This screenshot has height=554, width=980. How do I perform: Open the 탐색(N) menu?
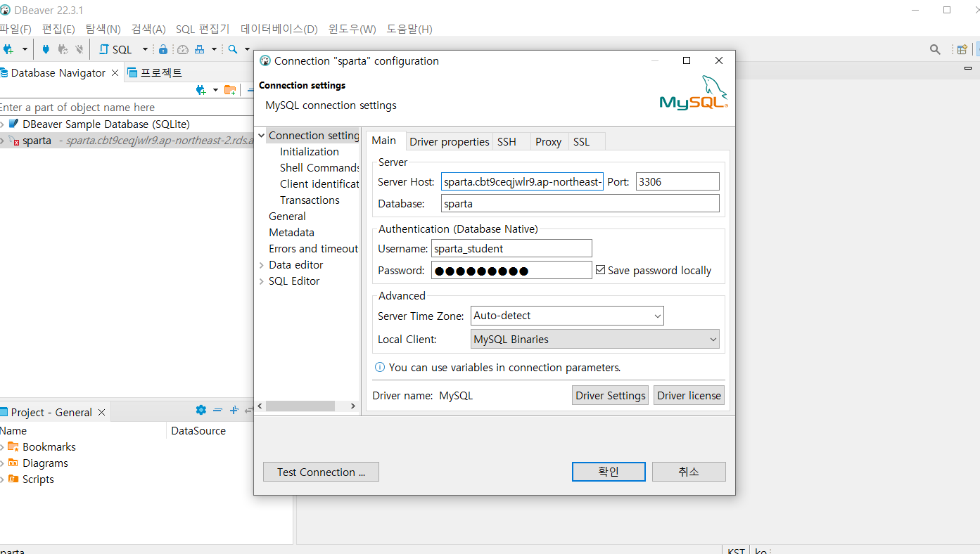pos(103,29)
